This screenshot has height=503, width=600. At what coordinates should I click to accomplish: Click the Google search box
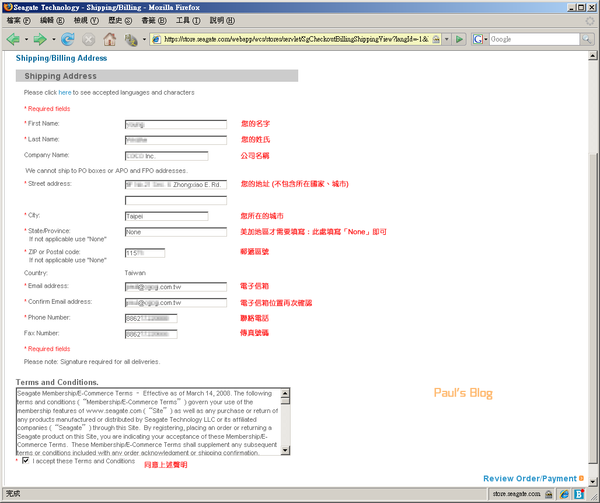point(534,39)
